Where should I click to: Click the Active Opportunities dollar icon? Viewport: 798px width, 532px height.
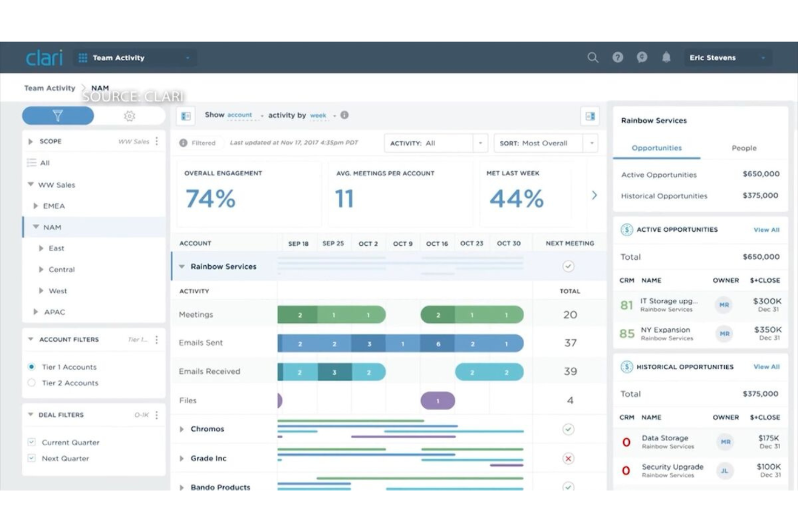627,230
